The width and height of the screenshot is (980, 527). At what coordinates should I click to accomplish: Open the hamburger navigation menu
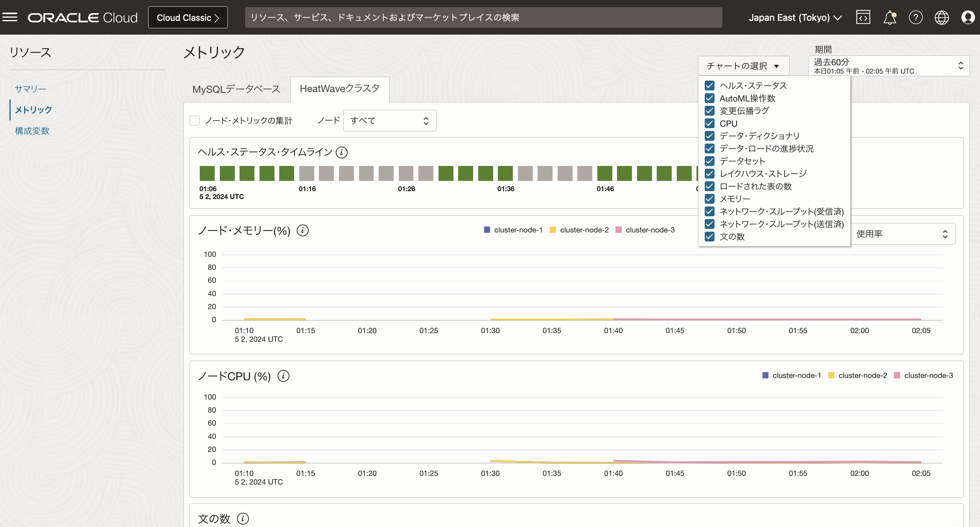pos(10,17)
